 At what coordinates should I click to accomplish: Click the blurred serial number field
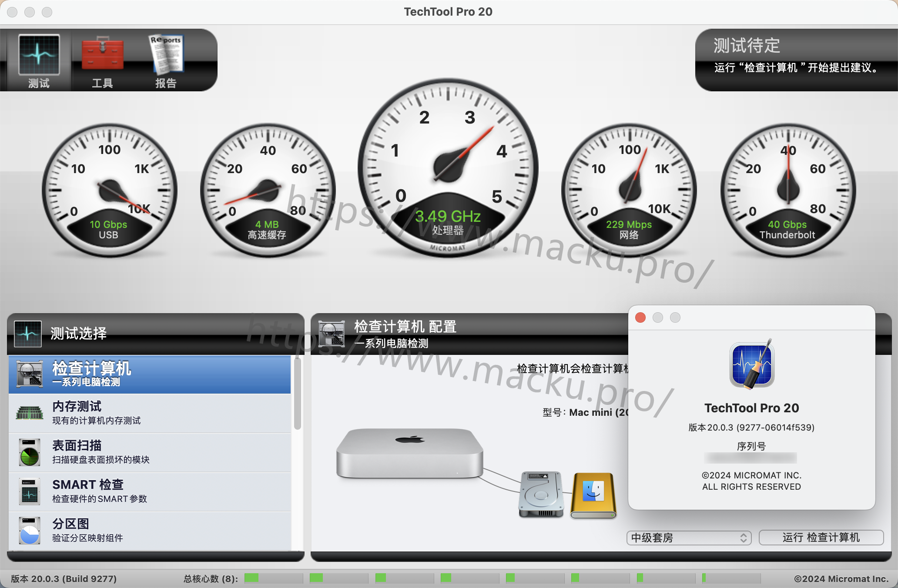750,458
